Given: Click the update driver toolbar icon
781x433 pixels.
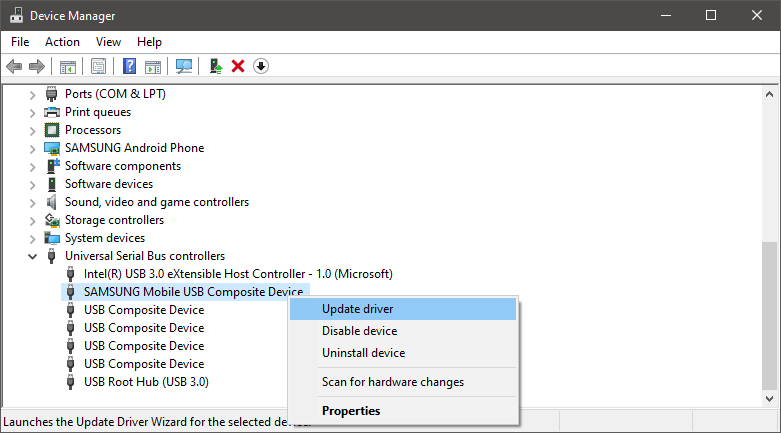Looking at the screenshot, I should (x=215, y=67).
